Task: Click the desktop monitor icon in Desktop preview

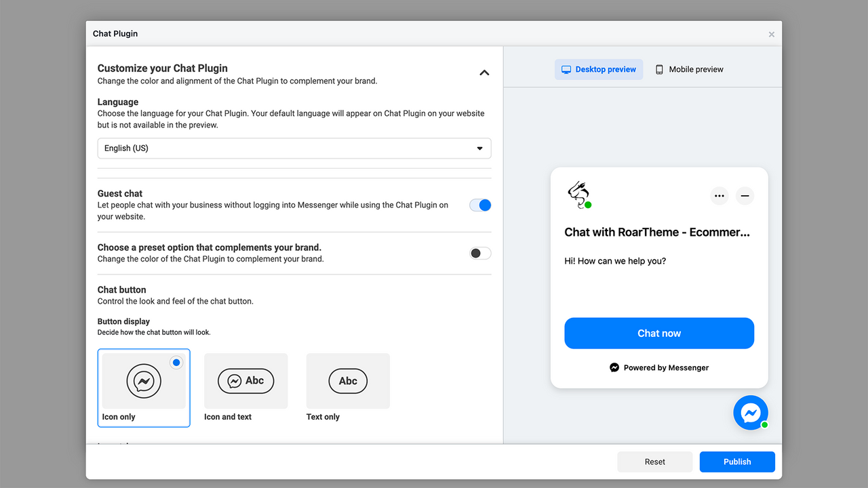Action: [x=566, y=69]
